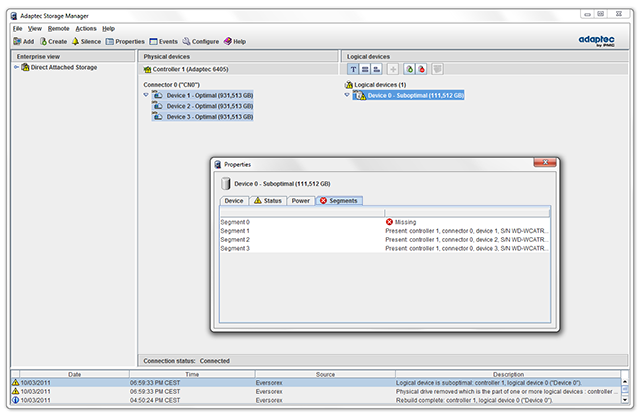Screen dimensions: 640x414
Task: Click the Description column header in event log
Action: click(508, 374)
